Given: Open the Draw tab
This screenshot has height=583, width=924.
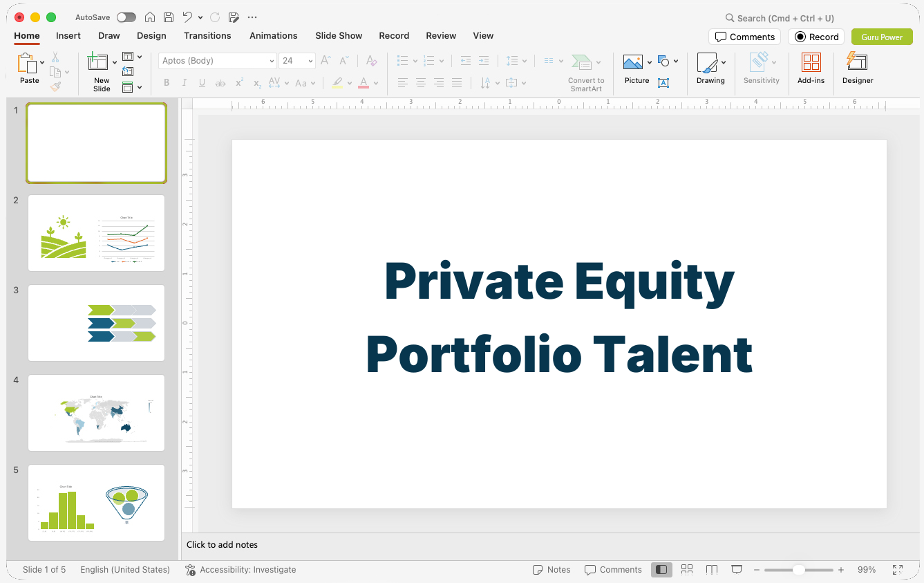Looking at the screenshot, I should pyautogui.click(x=109, y=35).
